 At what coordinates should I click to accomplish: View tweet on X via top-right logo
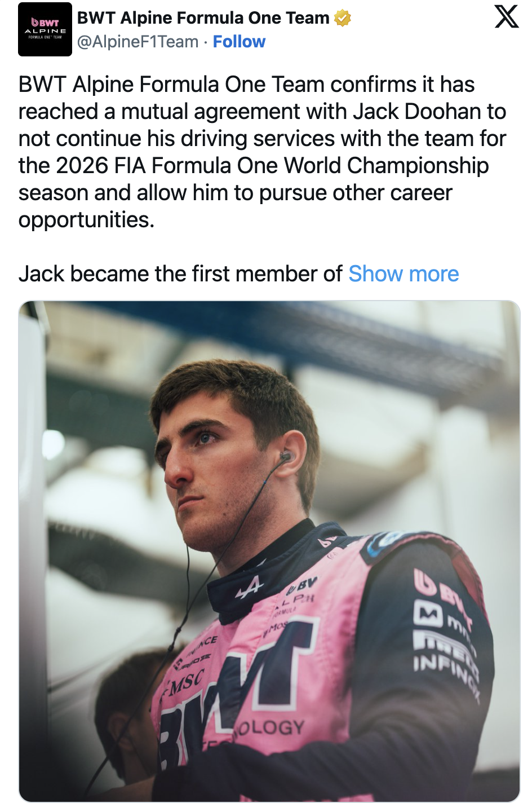506,17
